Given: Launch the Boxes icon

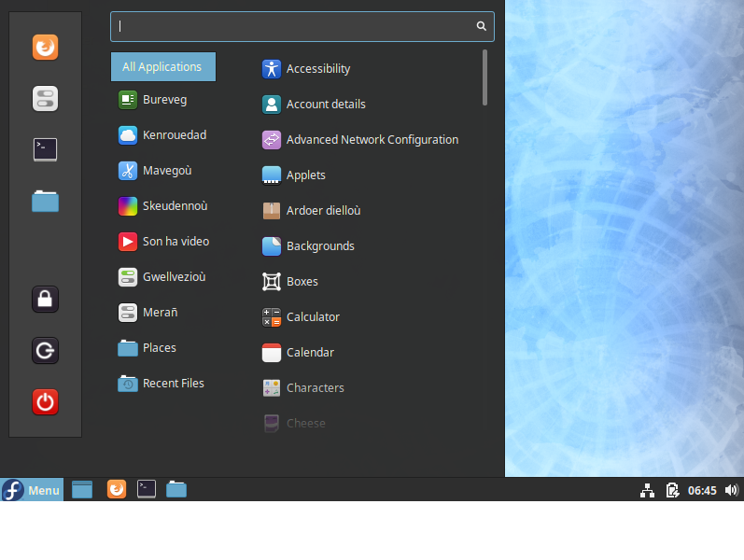Looking at the screenshot, I should [x=272, y=282].
